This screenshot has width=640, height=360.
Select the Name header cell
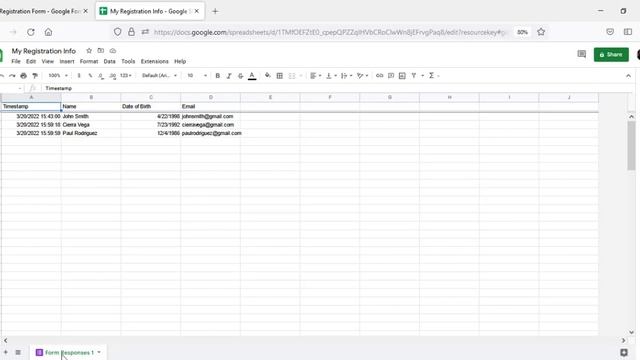[x=91, y=107]
